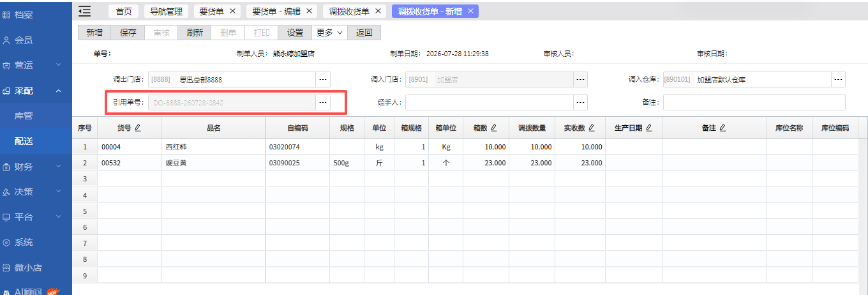Open the 更多 dropdown menu
The image size is (868, 295).
[329, 33]
